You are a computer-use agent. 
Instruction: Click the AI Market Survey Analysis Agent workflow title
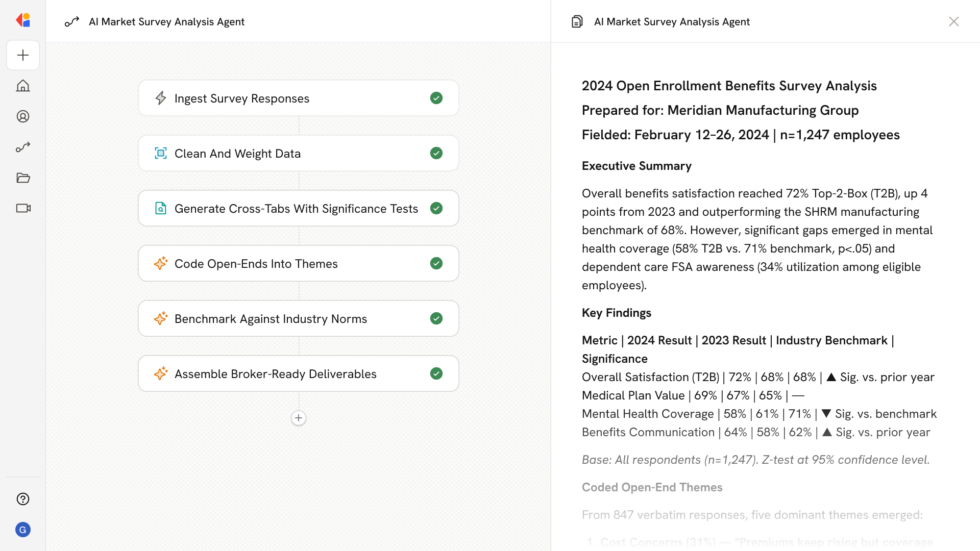click(x=166, y=21)
